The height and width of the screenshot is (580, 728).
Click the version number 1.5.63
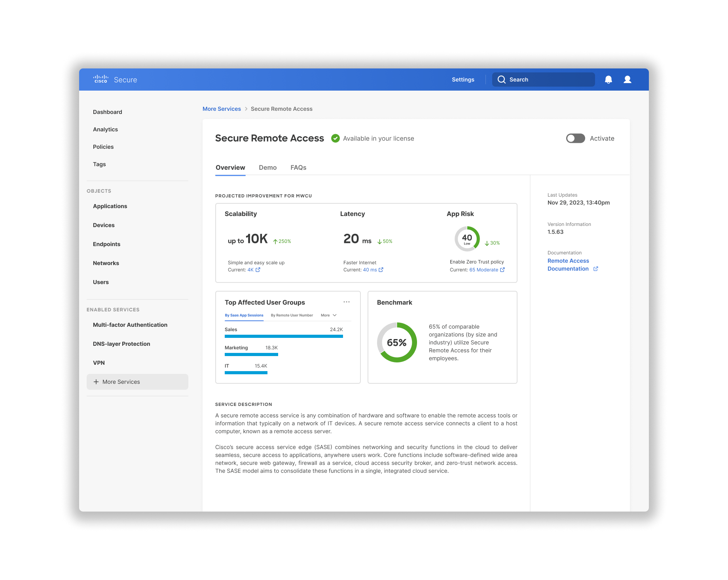click(x=555, y=232)
